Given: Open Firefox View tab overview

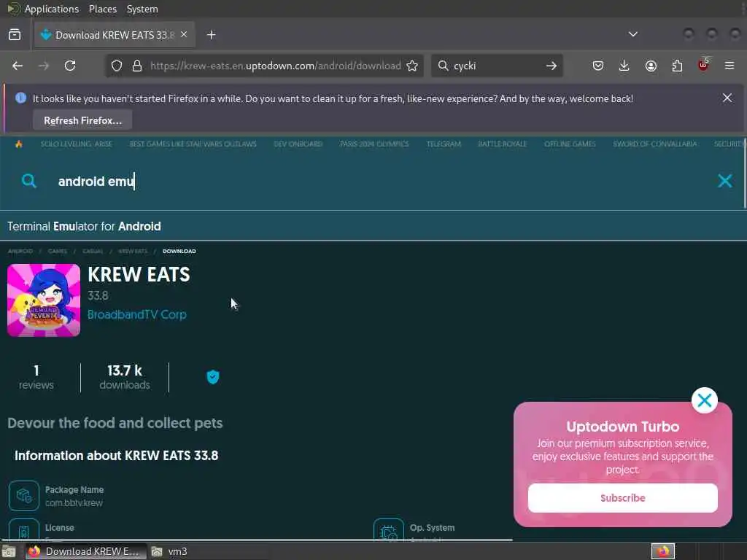Looking at the screenshot, I should click(15, 35).
